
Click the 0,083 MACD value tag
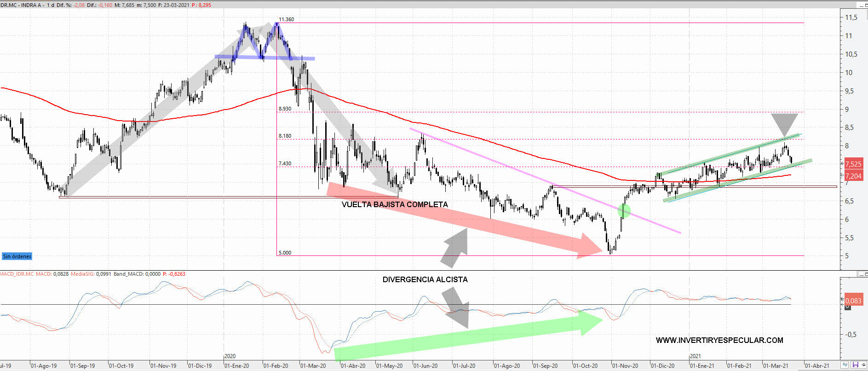coord(853,301)
